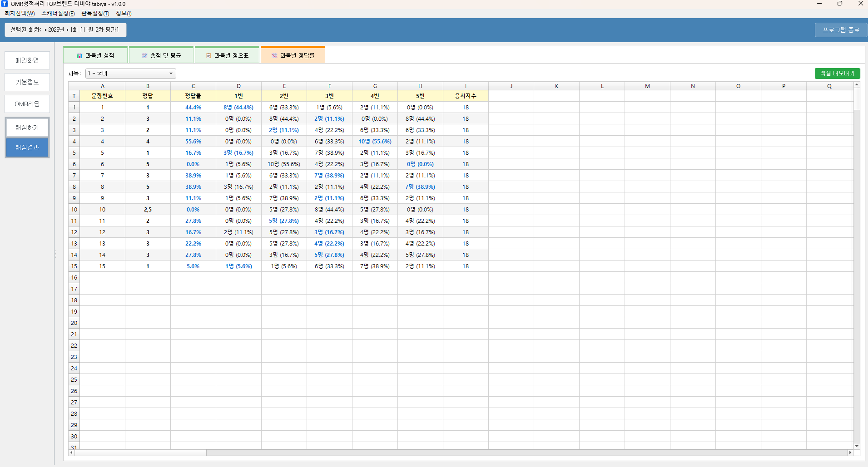Go to 메인화면 in the sidebar

27,60
